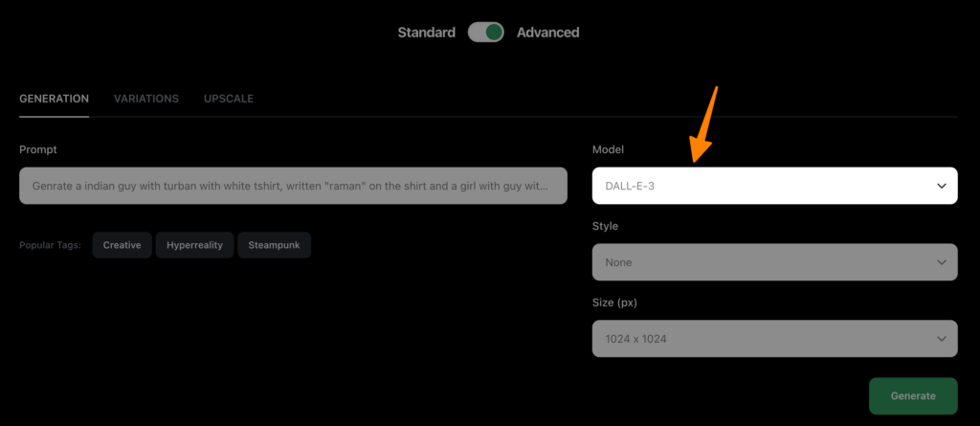980x426 pixels.
Task: Open the Variations tab
Action: pyautogui.click(x=145, y=99)
